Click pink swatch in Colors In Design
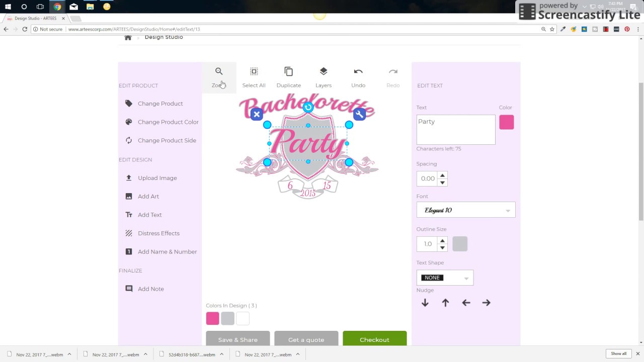The width and height of the screenshot is (644, 362). coord(212,318)
